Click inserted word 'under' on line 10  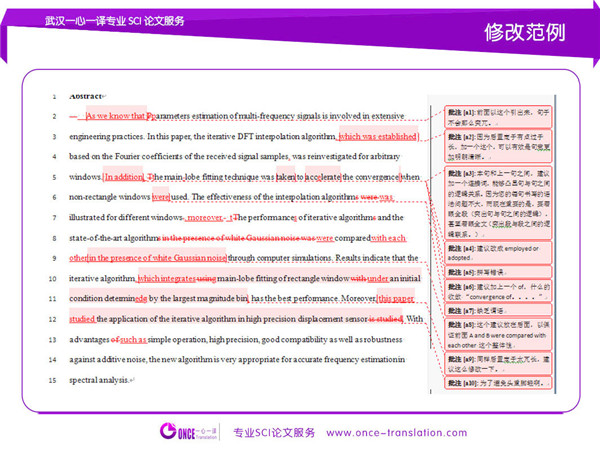point(378,278)
